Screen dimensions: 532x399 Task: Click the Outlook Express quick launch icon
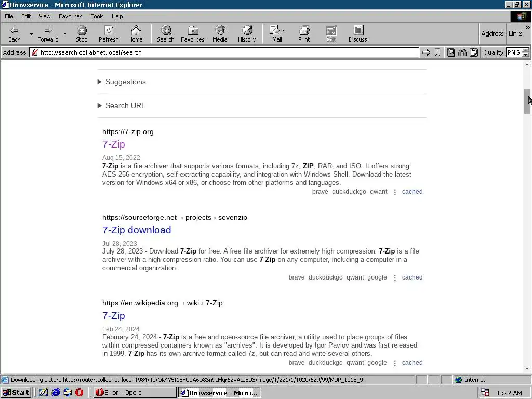[x=68, y=393]
